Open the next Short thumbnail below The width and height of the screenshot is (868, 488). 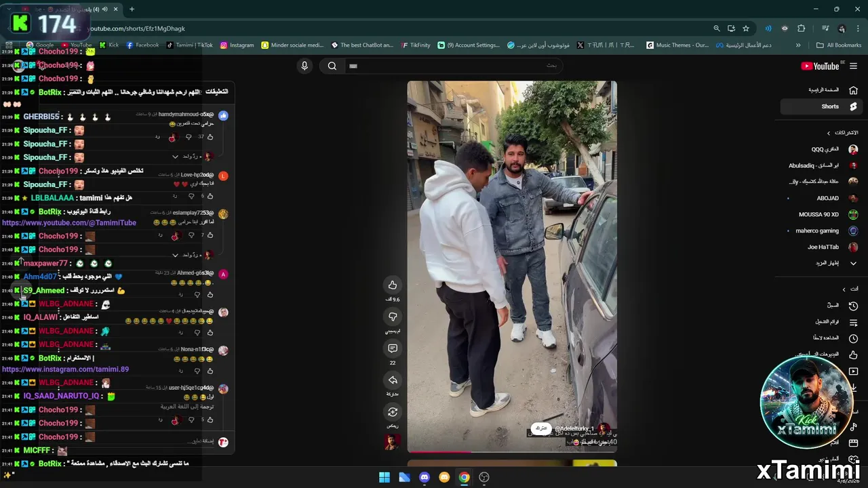click(512, 464)
